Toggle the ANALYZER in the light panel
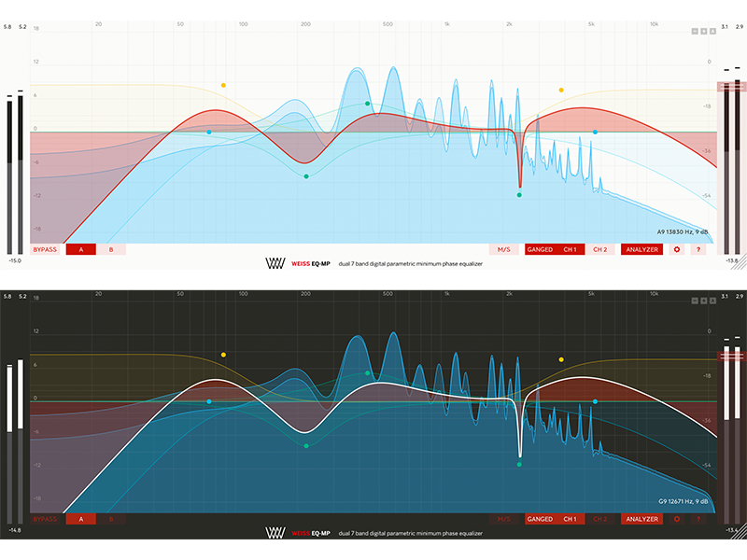 pyautogui.click(x=642, y=249)
